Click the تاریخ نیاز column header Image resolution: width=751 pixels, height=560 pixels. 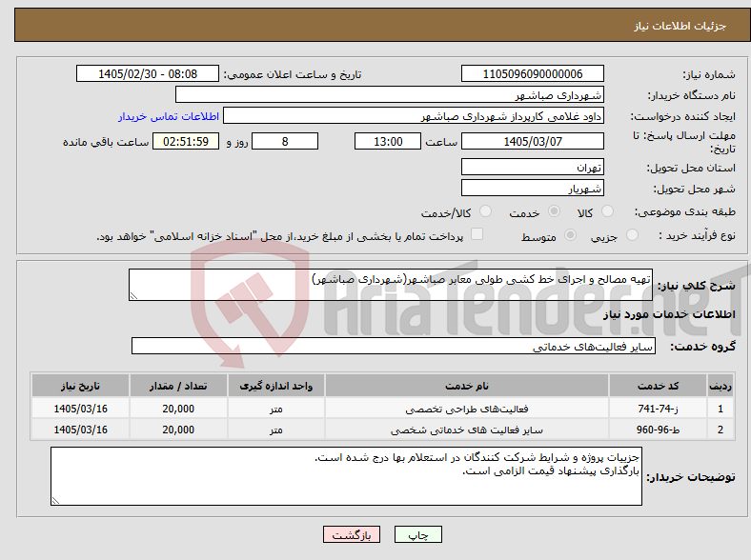point(80,386)
